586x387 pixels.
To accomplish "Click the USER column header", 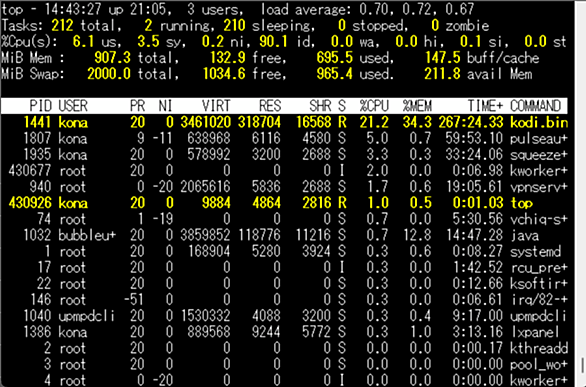I will 73,106.
